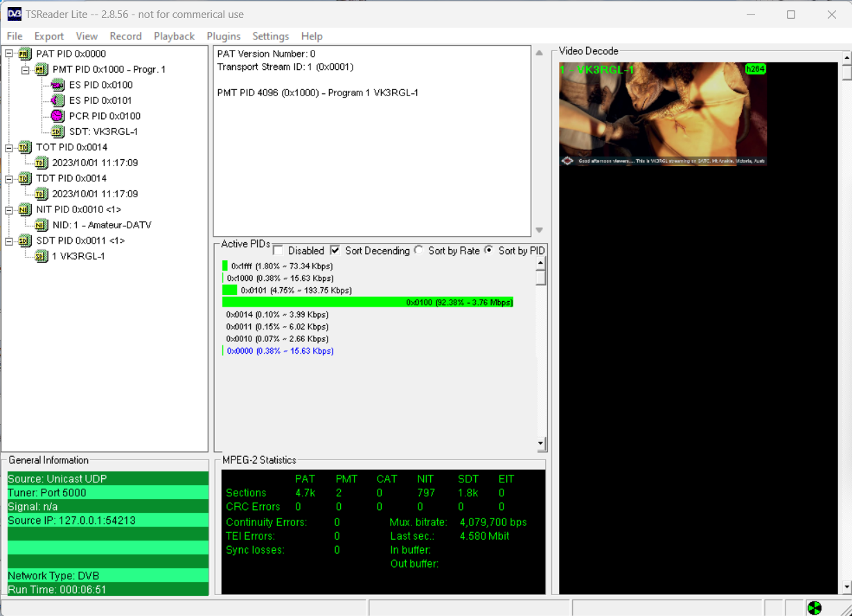Click the VK3RGL-1 video preview

663,113
